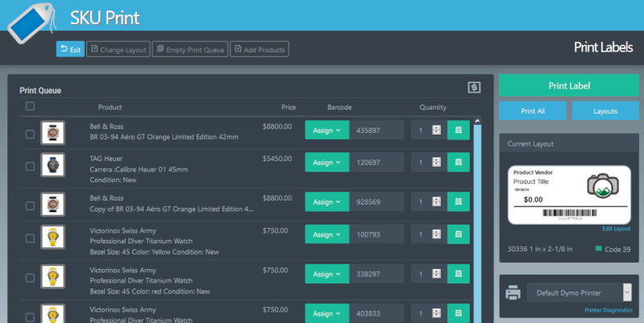The width and height of the screenshot is (644, 323).
Task: Check the Victorinox Color: Yellow row checkbox
Action: (x=30, y=238)
